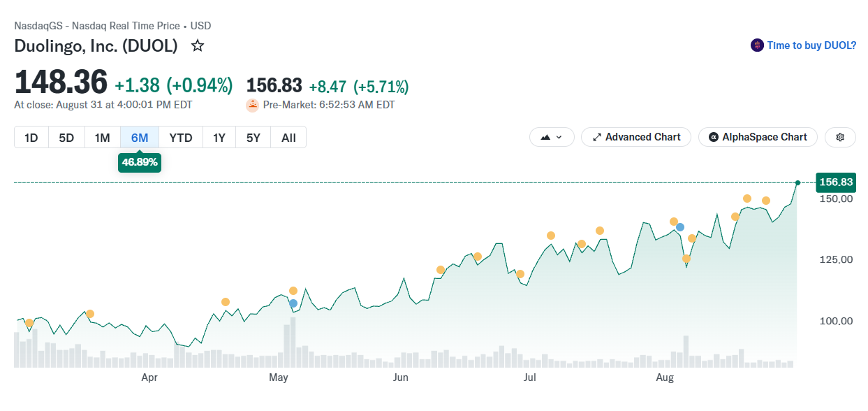Show the All time range
Viewport: 868px width, 411px height.
pyautogui.click(x=288, y=138)
